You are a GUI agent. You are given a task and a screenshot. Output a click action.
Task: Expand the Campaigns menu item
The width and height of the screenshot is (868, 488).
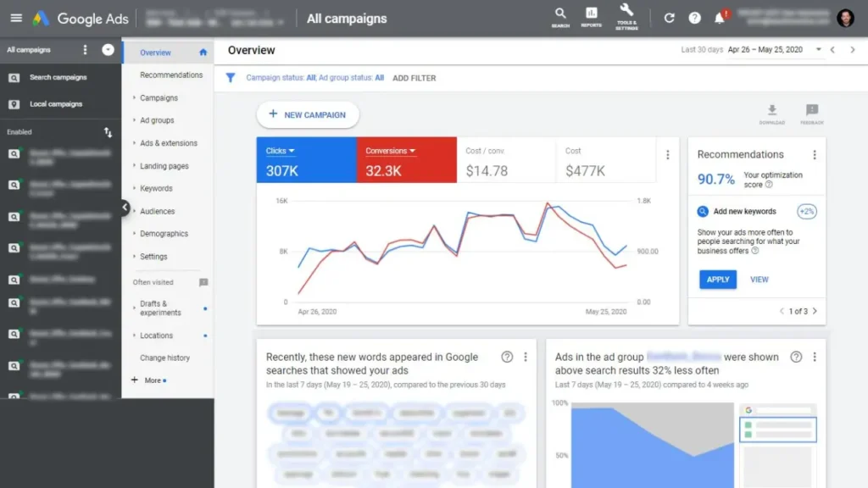[x=159, y=98]
